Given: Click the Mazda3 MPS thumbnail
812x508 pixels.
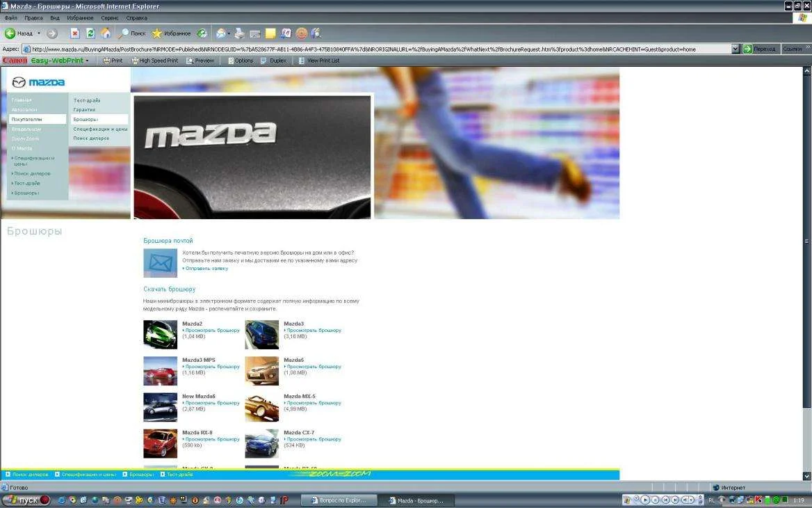Looking at the screenshot, I should [x=161, y=371].
